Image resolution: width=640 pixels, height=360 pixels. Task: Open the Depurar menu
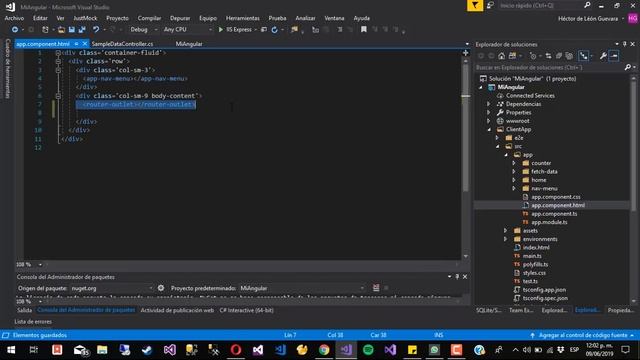coord(180,18)
